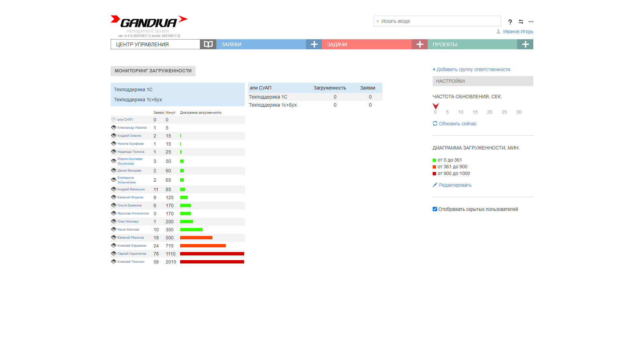Click the pencil icon beside Редактировать
644x362 pixels.
click(x=435, y=185)
